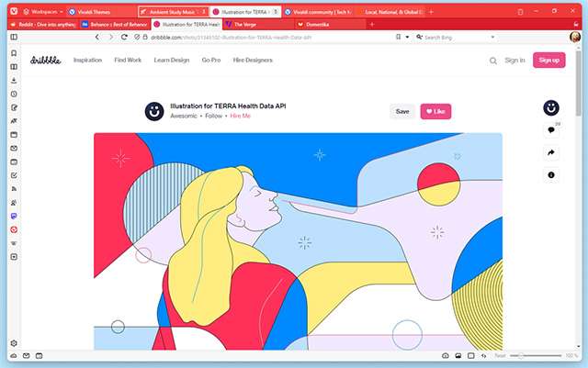
Task: Follow the Awesomic designer
Action: (x=214, y=116)
